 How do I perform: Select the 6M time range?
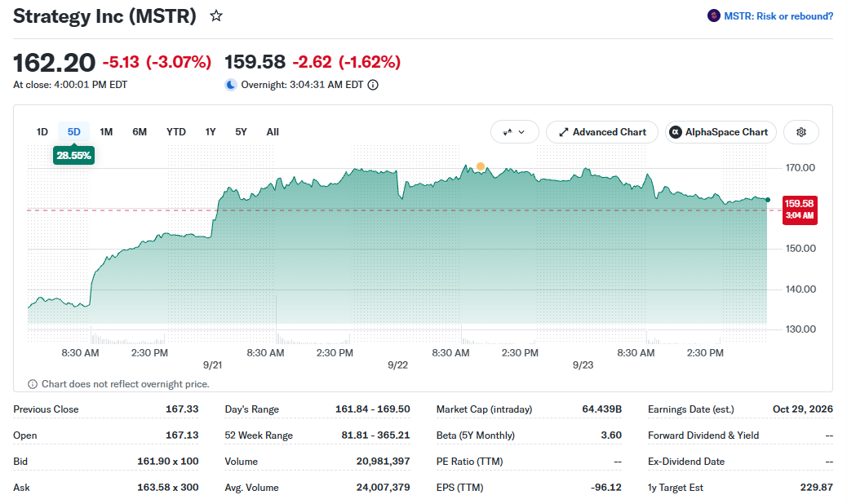coord(140,132)
